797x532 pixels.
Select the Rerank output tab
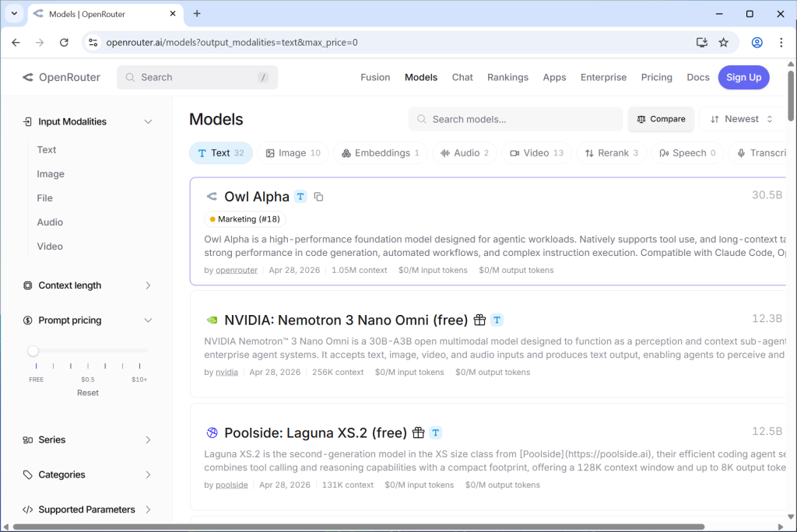[612, 153]
